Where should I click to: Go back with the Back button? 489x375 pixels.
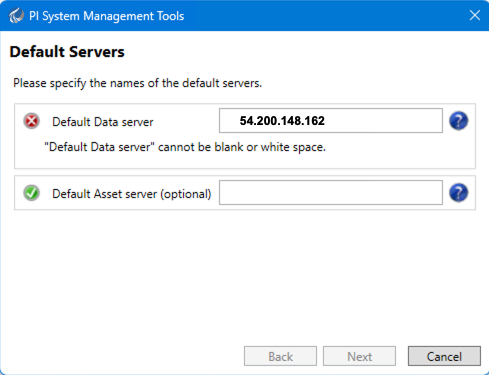[280, 356]
